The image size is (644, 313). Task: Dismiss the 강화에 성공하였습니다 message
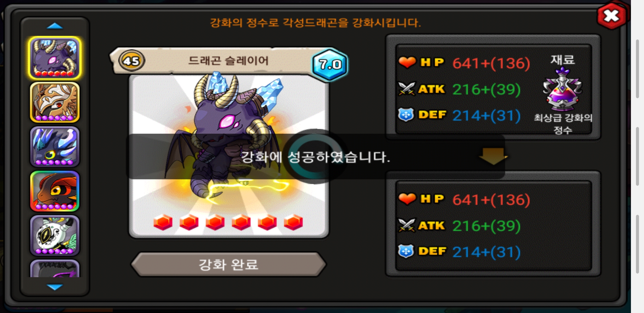[315, 156]
